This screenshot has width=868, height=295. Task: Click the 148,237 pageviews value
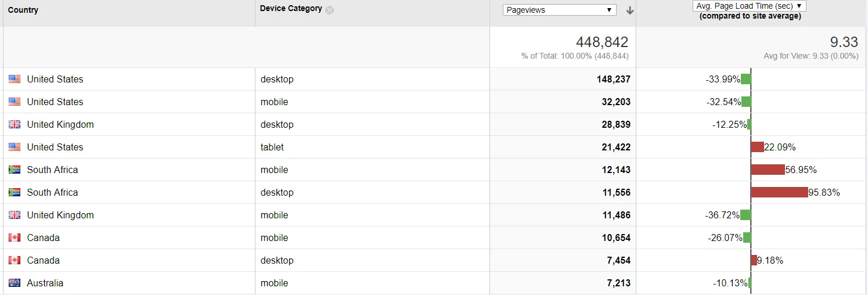(613, 79)
